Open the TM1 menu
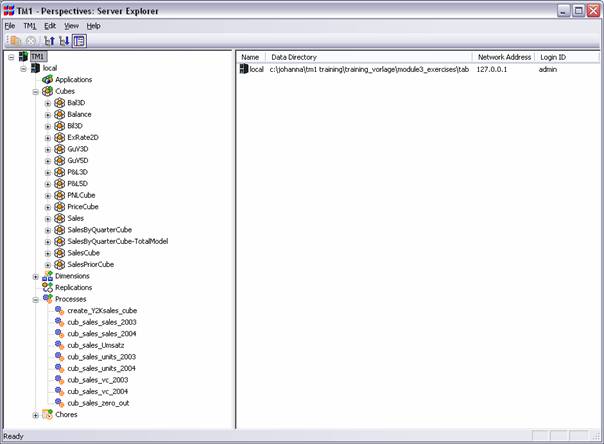 click(30, 25)
